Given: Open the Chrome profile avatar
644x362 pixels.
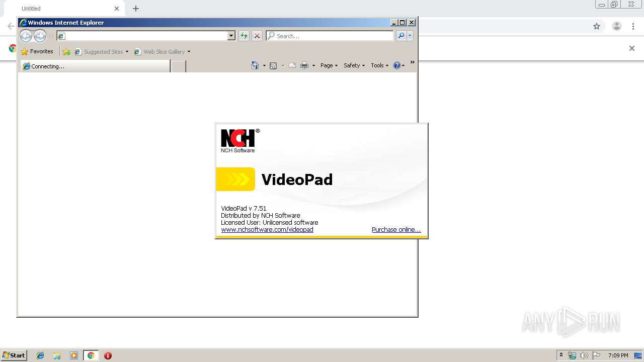Looking at the screenshot, I should [617, 26].
